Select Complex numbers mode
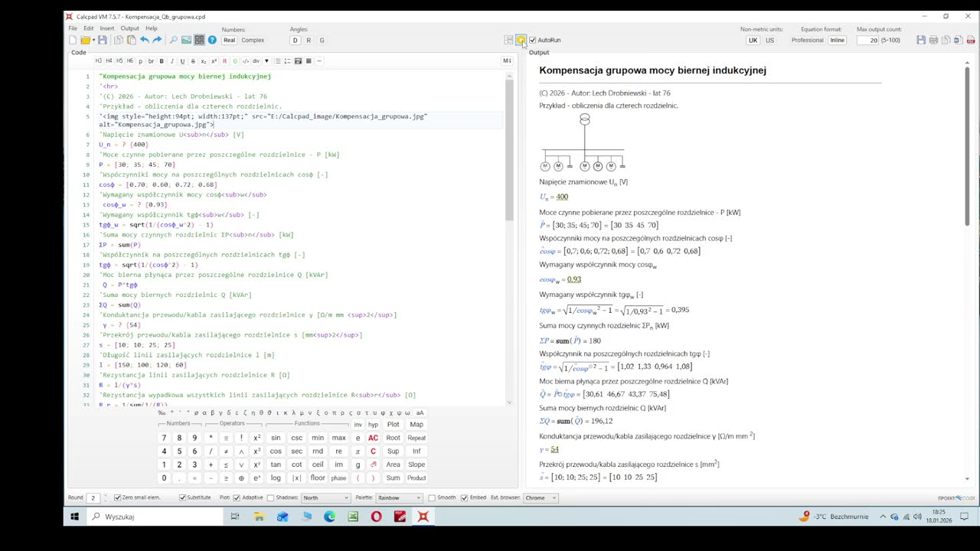 pyautogui.click(x=253, y=40)
